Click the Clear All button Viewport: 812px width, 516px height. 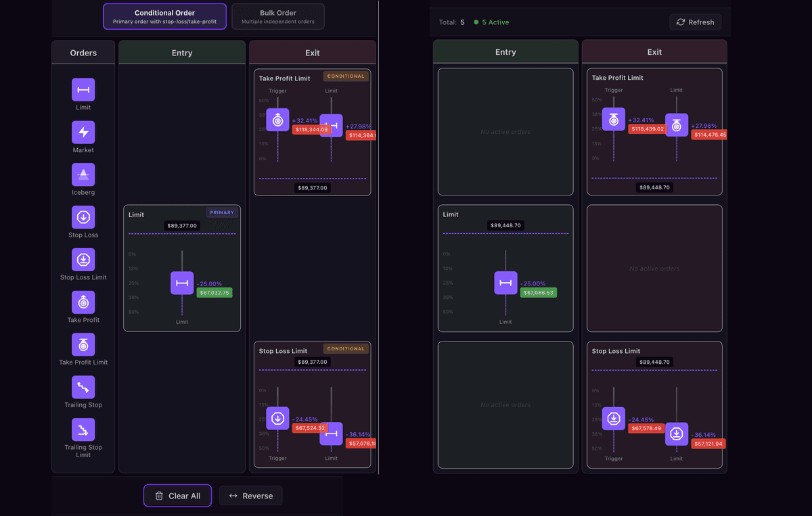pos(177,496)
